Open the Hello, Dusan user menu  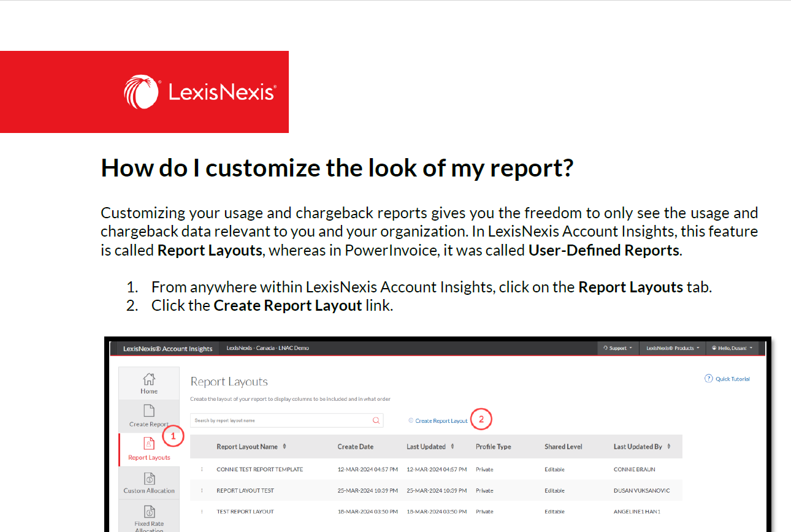click(732, 348)
